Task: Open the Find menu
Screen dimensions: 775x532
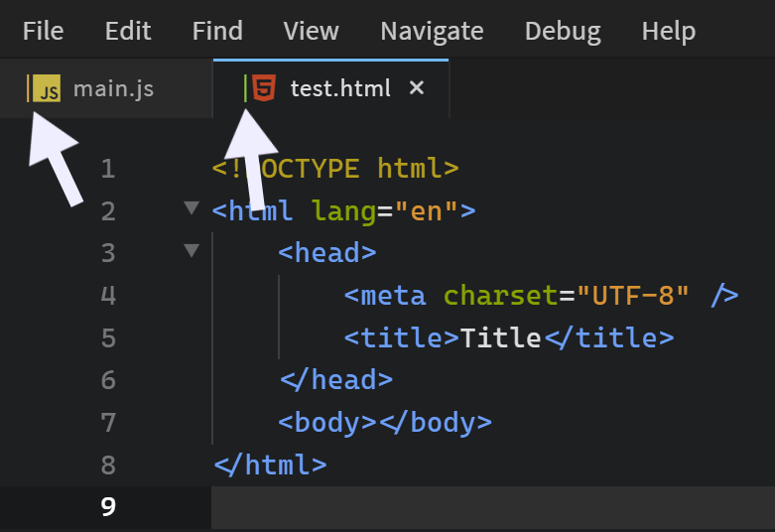Action: [x=217, y=31]
